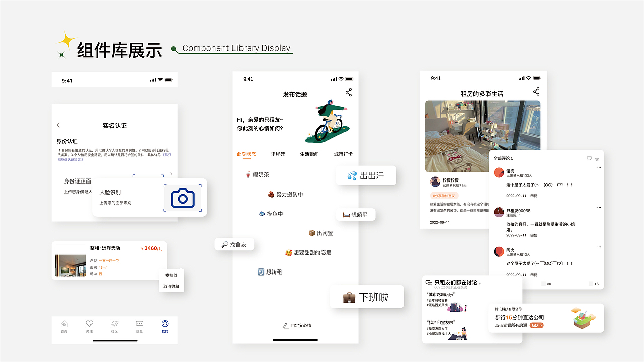Tap 回复 under 阿火's comment

534,274
